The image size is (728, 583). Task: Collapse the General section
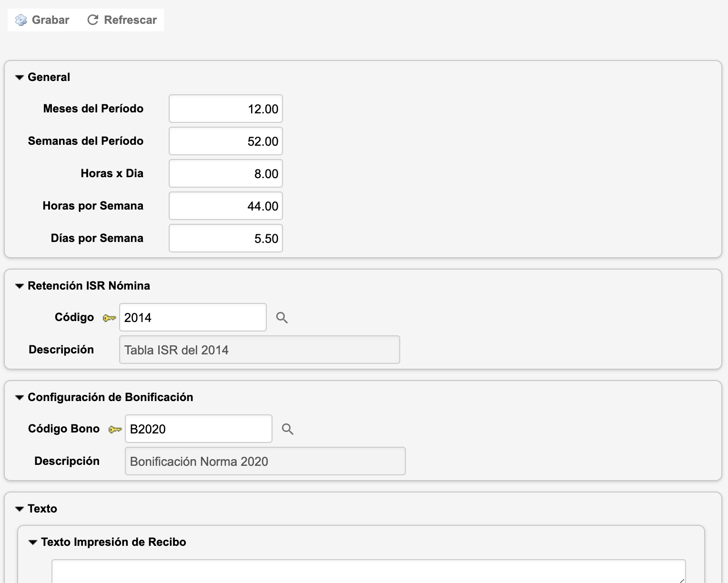20,78
